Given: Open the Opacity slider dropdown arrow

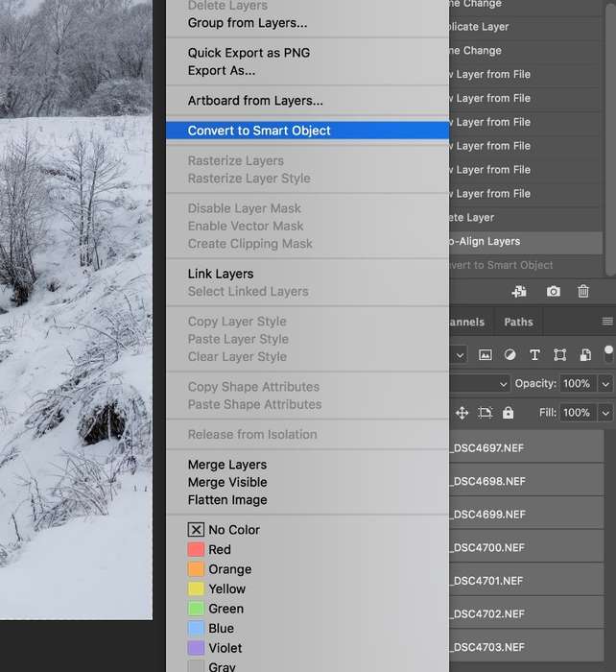Looking at the screenshot, I should [605, 384].
